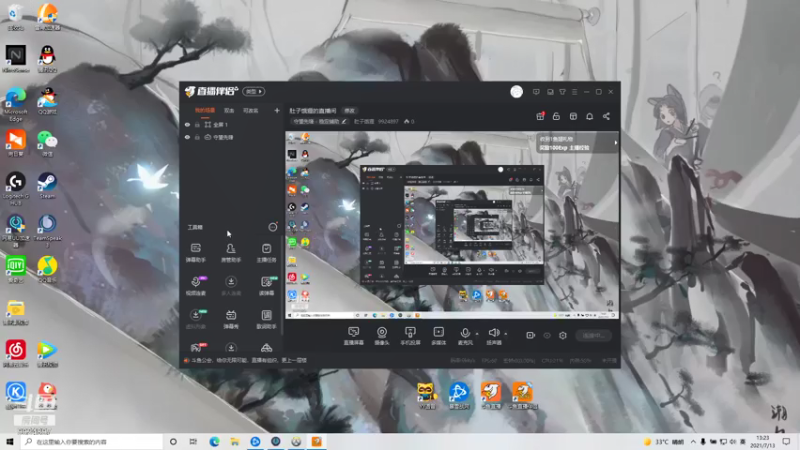Open the 歌词助手 tool

pos(266,319)
